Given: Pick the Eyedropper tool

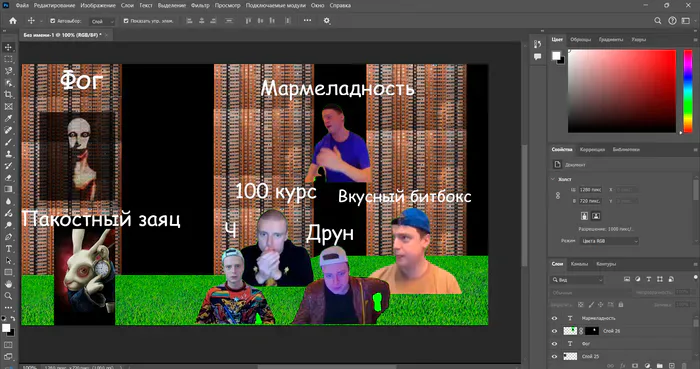Looking at the screenshot, I should coord(8,118).
